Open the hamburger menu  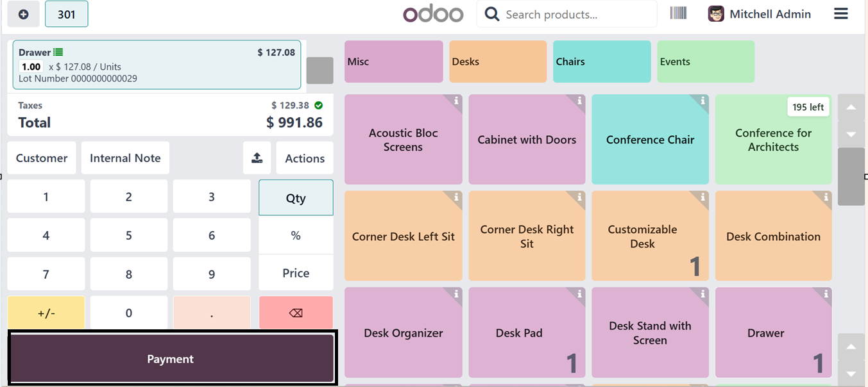coord(841,13)
